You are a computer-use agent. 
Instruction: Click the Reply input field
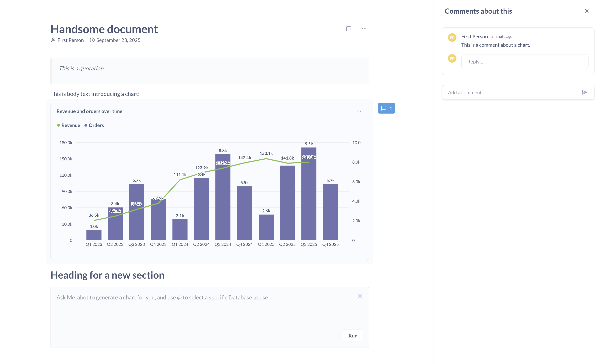point(525,62)
